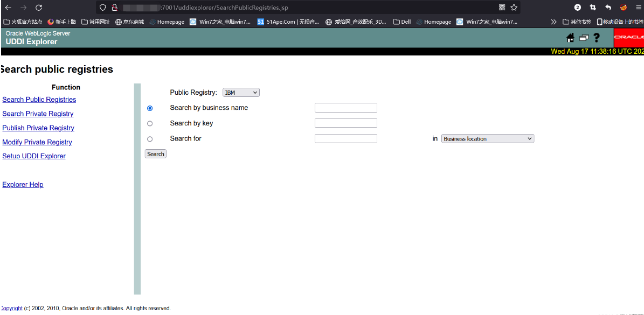Click the UDDI Explorer home icon
Screen dimensions: 644x315
pos(570,38)
